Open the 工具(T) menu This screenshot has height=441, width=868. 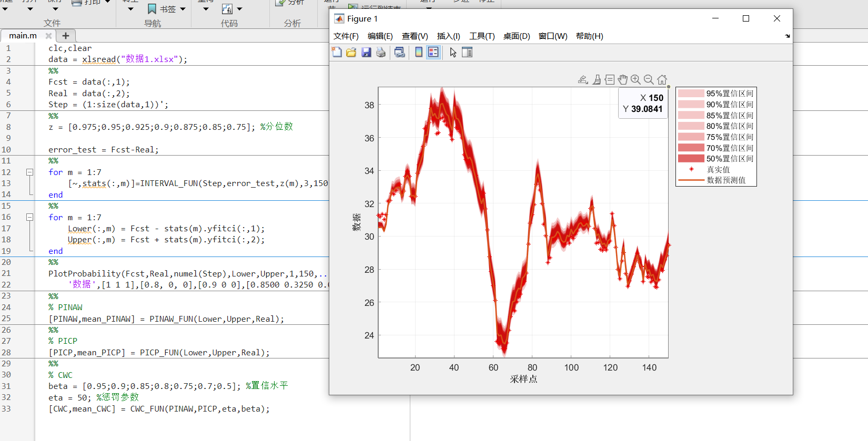482,36
